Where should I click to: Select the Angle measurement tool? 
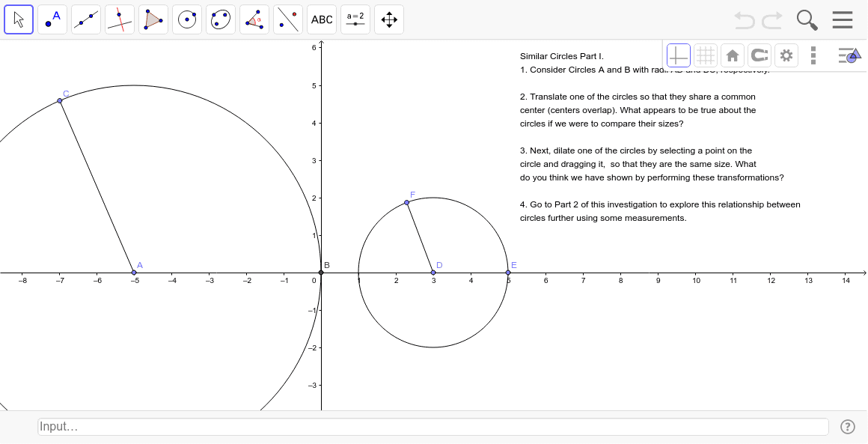pos(254,19)
